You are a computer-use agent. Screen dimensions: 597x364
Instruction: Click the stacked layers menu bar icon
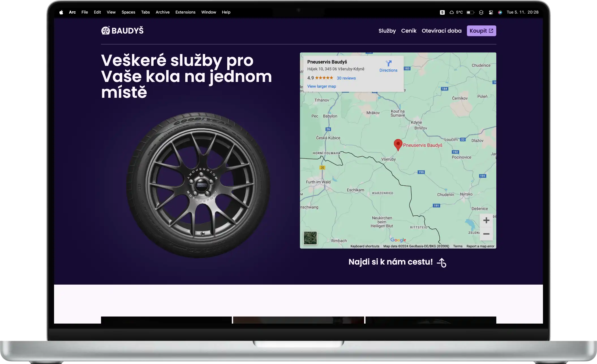(481, 12)
